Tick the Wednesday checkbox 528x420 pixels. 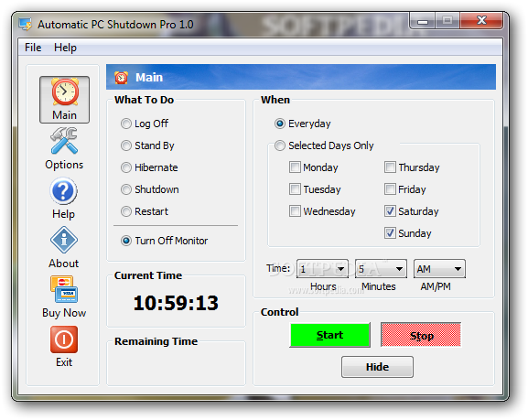point(295,211)
